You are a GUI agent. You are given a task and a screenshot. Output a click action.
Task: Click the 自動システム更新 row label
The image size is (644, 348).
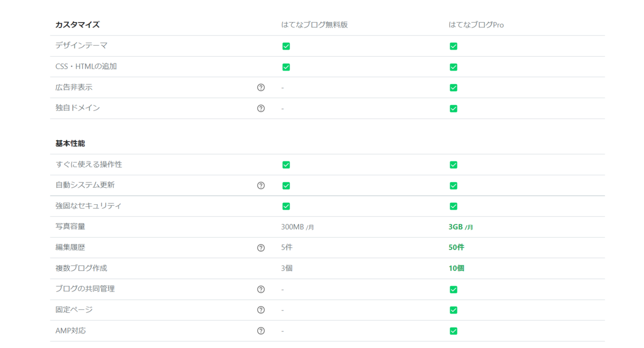[85, 185]
